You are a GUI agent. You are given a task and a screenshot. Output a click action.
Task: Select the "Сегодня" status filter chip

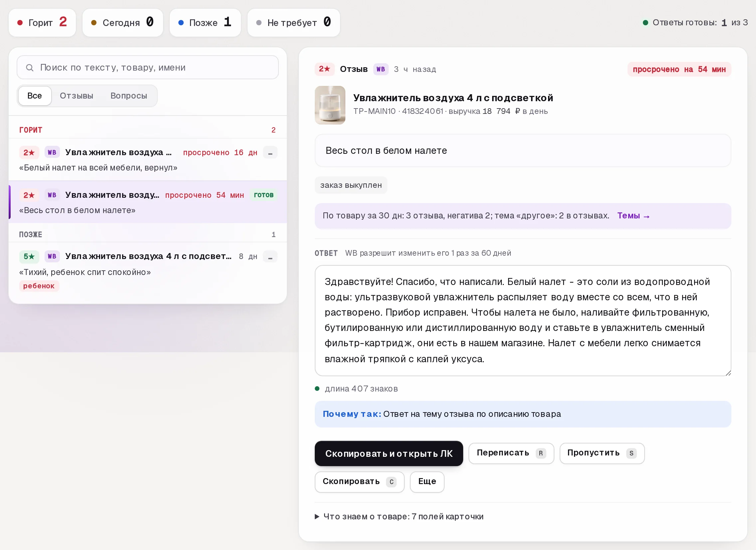point(123,23)
